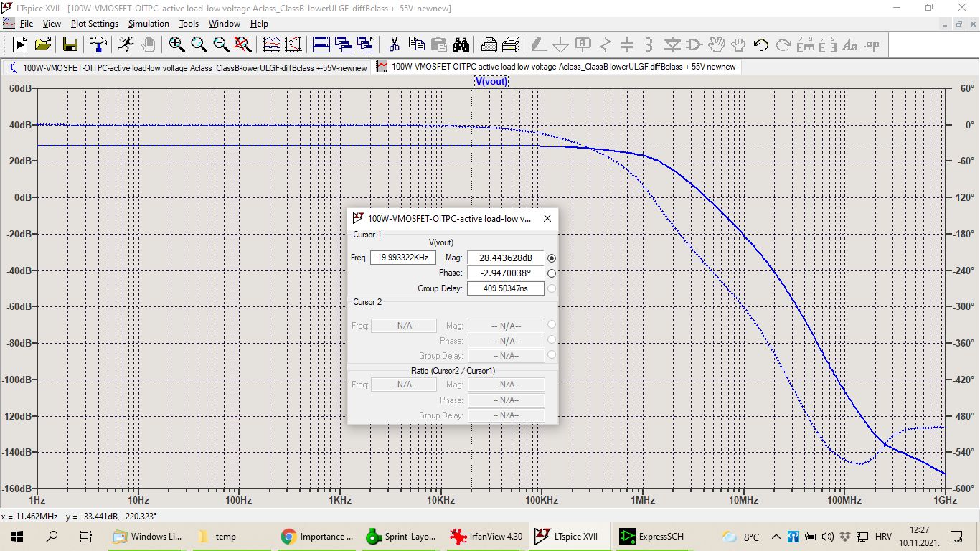Open the File menu
This screenshot has height=551, width=980.
point(27,24)
